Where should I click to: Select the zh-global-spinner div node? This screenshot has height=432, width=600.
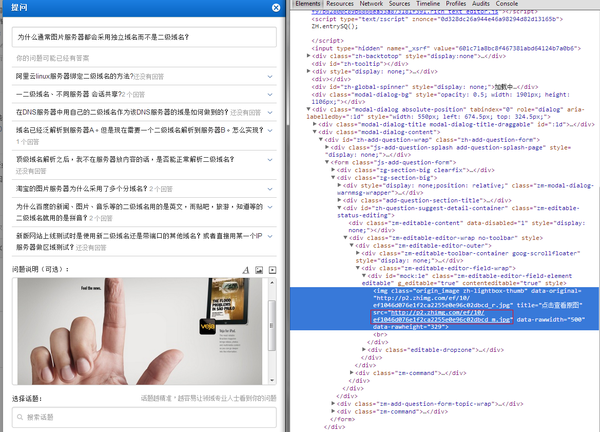click(425, 87)
